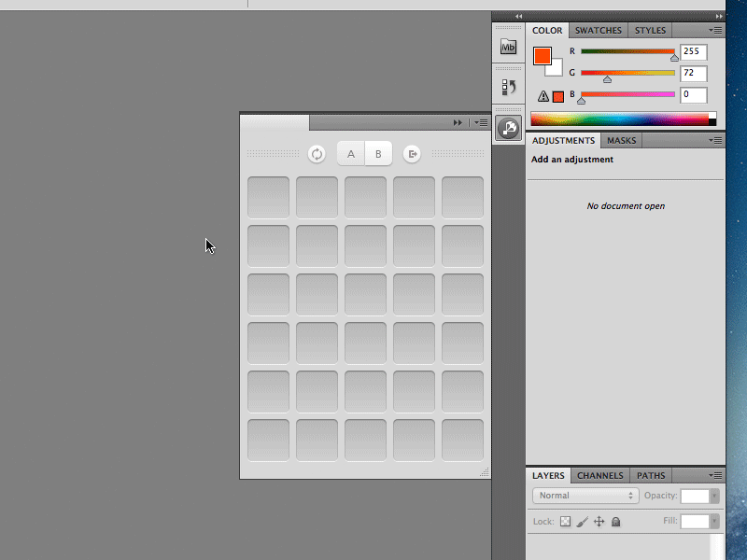Click the export arrow icon beside B
The image size is (747, 560).
[412, 154]
